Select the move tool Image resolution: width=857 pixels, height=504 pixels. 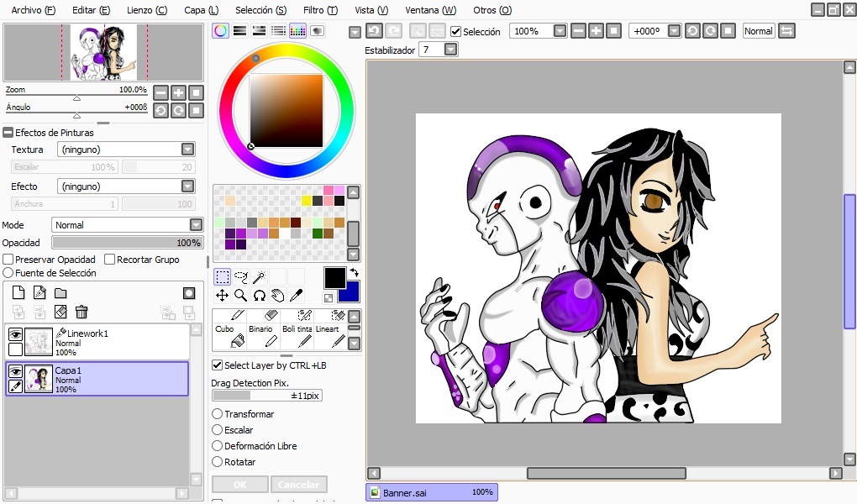point(222,296)
